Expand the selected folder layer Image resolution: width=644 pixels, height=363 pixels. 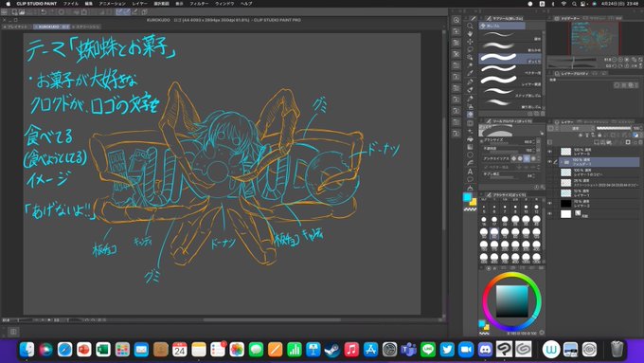[561, 162]
